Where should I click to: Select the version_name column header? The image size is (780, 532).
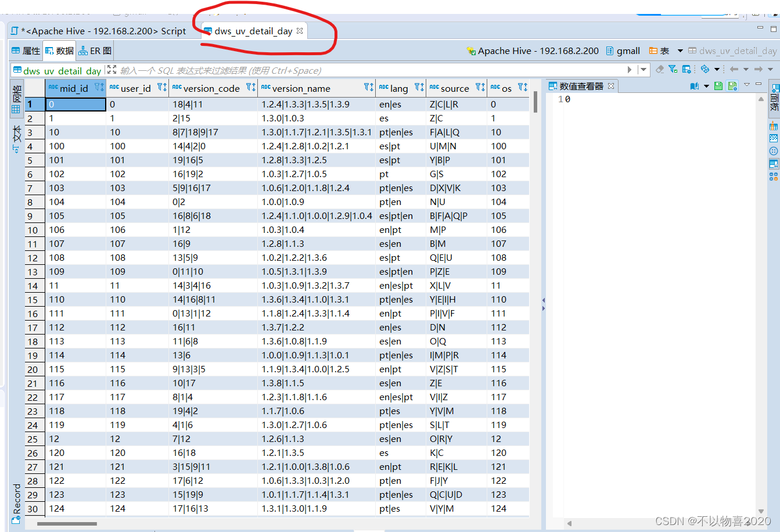[317, 88]
